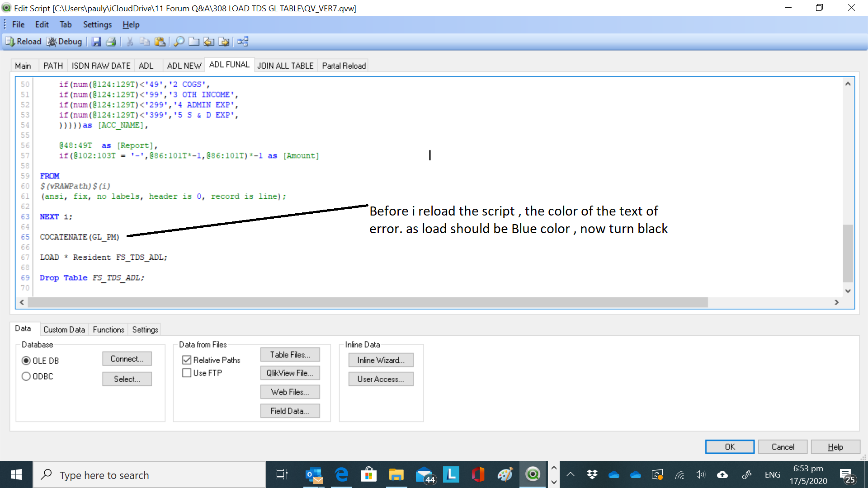Switch to the Partal Reload tab
Screen dimensions: 868x488
pos(344,66)
